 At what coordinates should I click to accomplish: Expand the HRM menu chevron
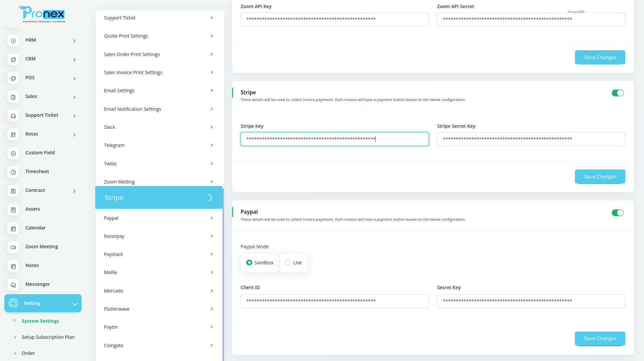point(74,41)
